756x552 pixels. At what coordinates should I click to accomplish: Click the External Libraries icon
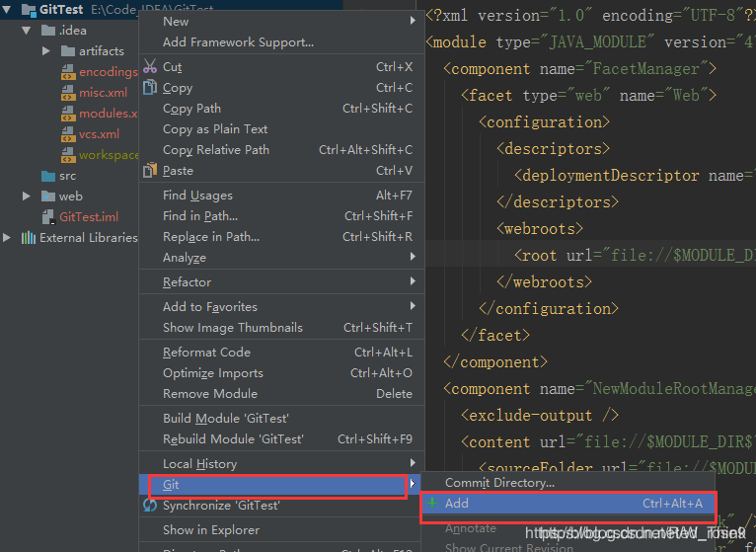[x=29, y=237]
